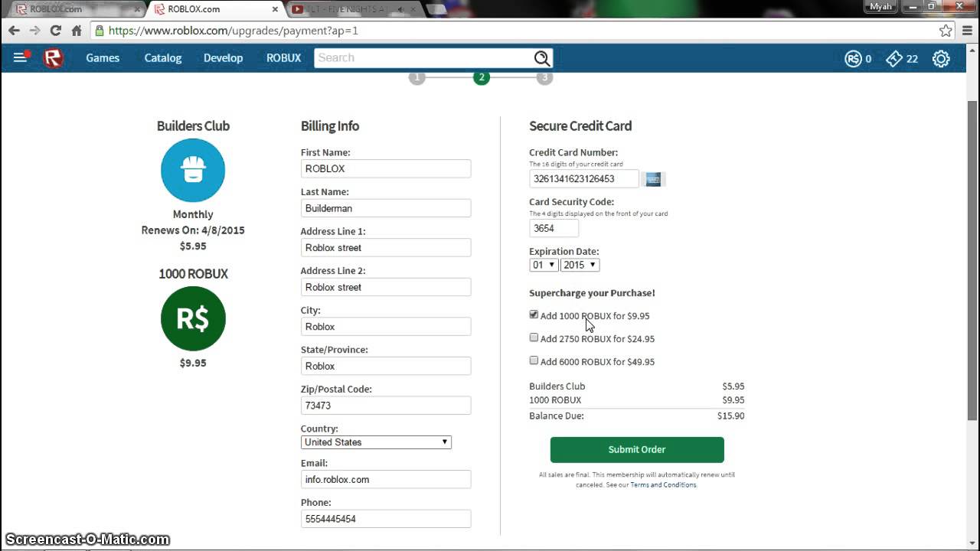Check Add 6000 ROBUX for $49.95
Screen dimensions: 980x551
pyautogui.click(x=534, y=360)
